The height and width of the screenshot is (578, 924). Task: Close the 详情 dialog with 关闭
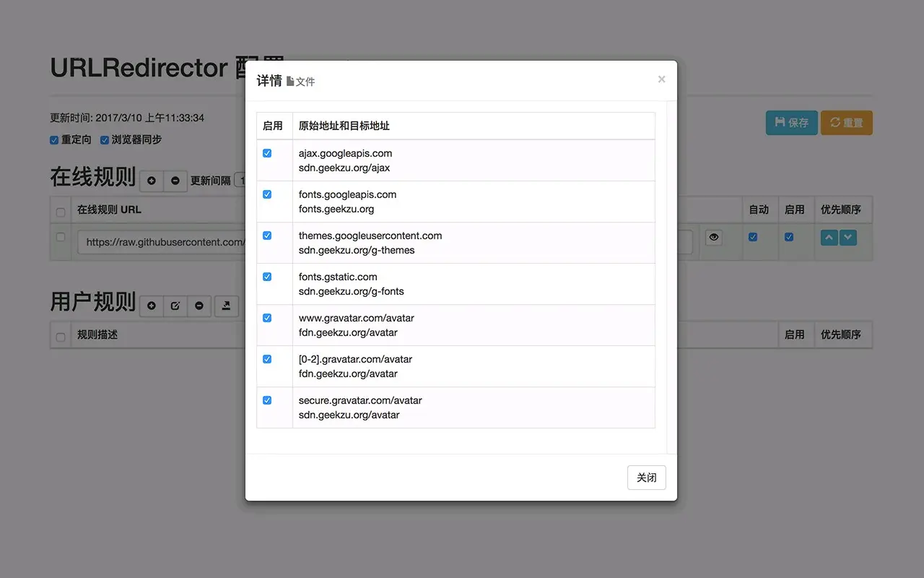point(646,478)
